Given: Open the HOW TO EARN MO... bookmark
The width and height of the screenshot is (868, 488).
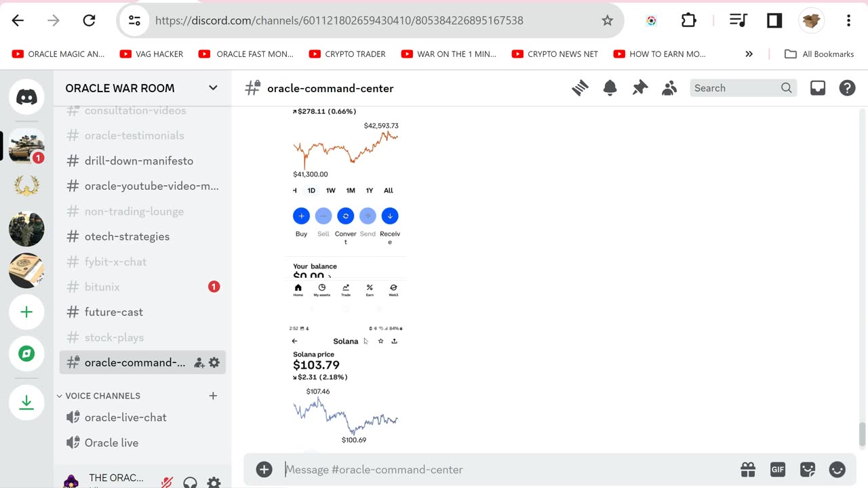Looking at the screenshot, I should pos(660,54).
